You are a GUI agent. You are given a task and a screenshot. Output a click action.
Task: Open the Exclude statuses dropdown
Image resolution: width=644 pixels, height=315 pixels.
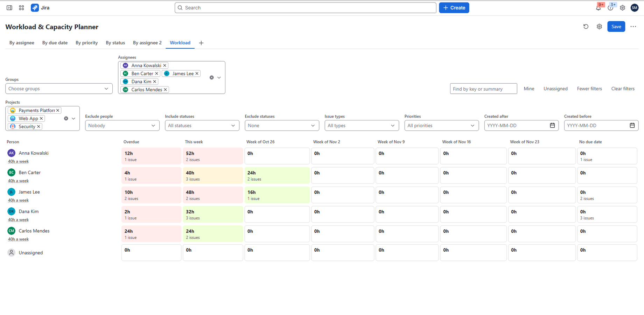click(x=282, y=126)
